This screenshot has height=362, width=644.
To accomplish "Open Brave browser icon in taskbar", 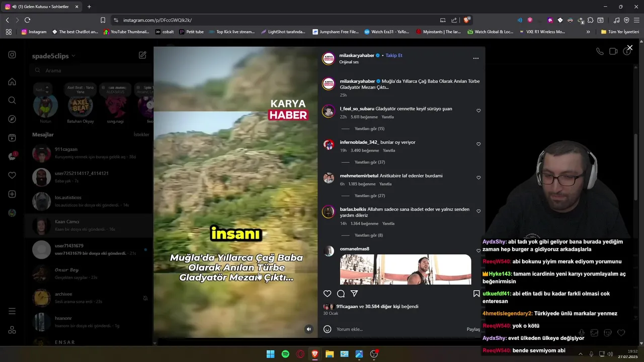I will pyautogui.click(x=315, y=354).
